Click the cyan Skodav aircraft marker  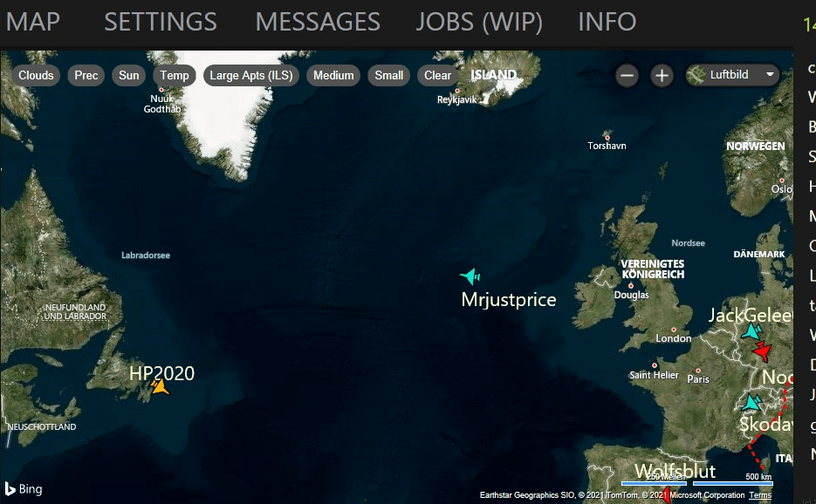tap(751, 402)
